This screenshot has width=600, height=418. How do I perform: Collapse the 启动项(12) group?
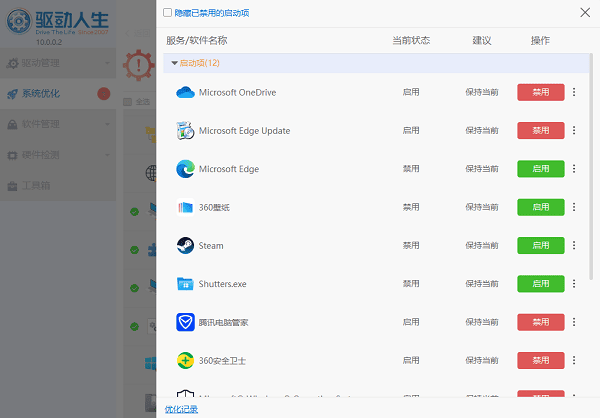(x=174, y=63)
